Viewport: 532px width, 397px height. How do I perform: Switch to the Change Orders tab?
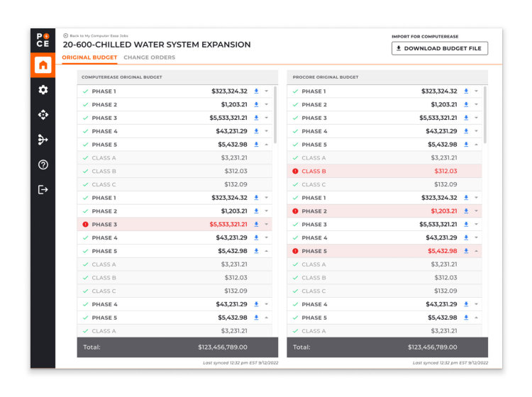pos(149,57)
